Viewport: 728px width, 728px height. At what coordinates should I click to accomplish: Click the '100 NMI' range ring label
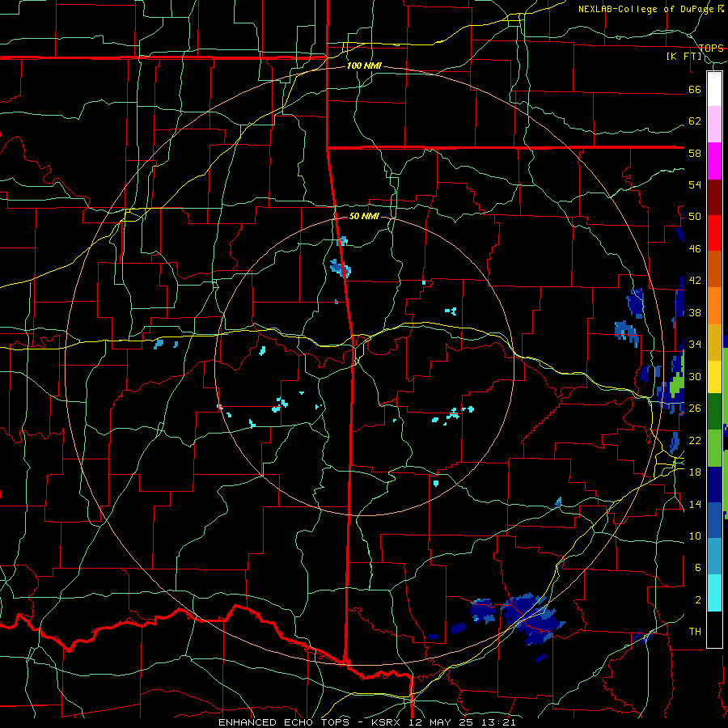tap(364, 66)
